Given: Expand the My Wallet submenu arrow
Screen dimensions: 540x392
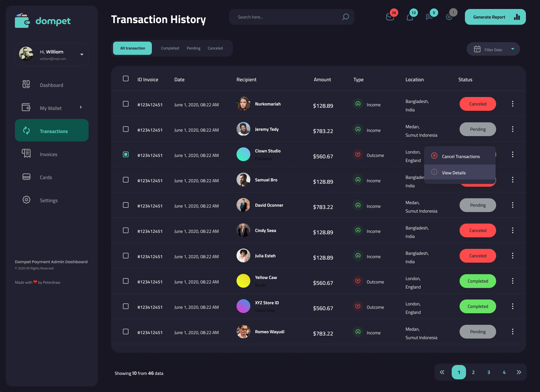Looking at the screenshot, I should (81, 107).
